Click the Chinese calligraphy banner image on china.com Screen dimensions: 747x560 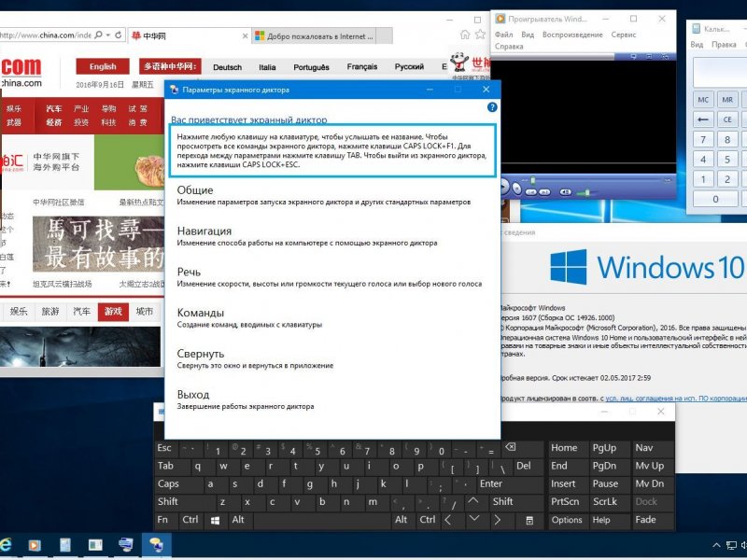point(98,244)
